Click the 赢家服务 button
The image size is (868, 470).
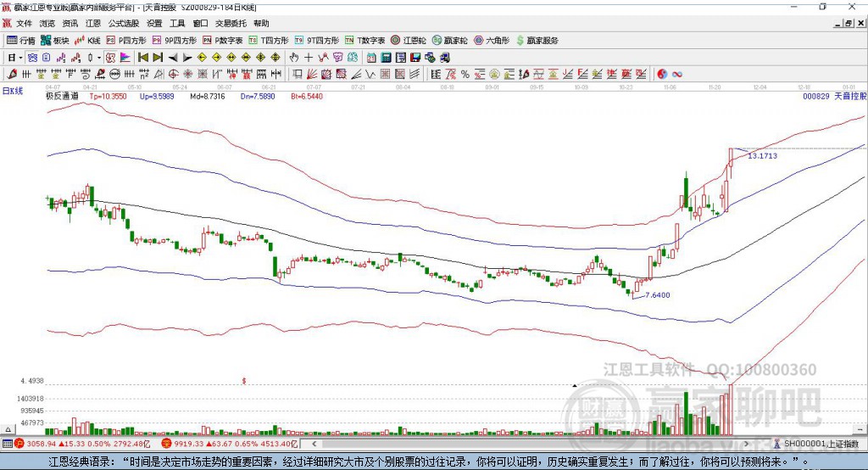point(537,41)
